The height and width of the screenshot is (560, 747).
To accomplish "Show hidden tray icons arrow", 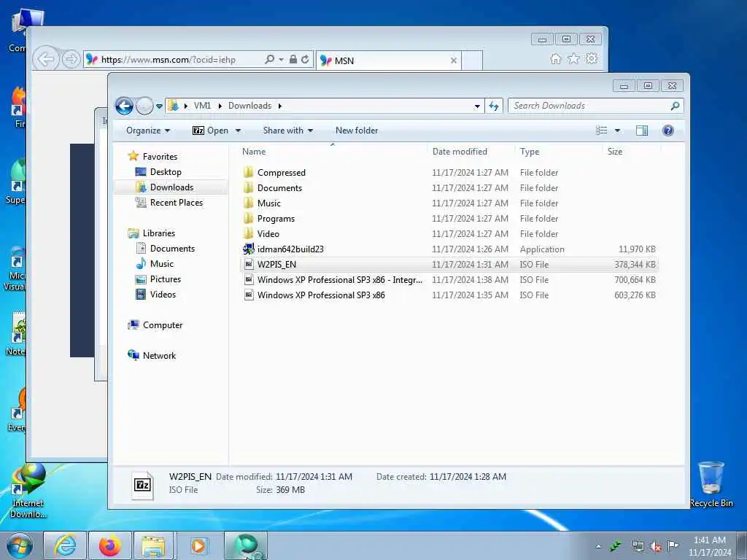I will pyautogui.click(x=598, y=546).
